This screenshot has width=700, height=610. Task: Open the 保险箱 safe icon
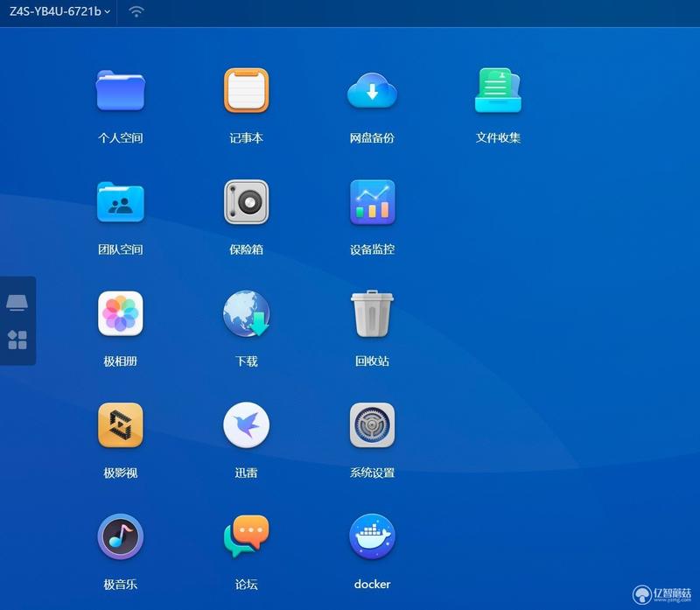click(247, 202)
